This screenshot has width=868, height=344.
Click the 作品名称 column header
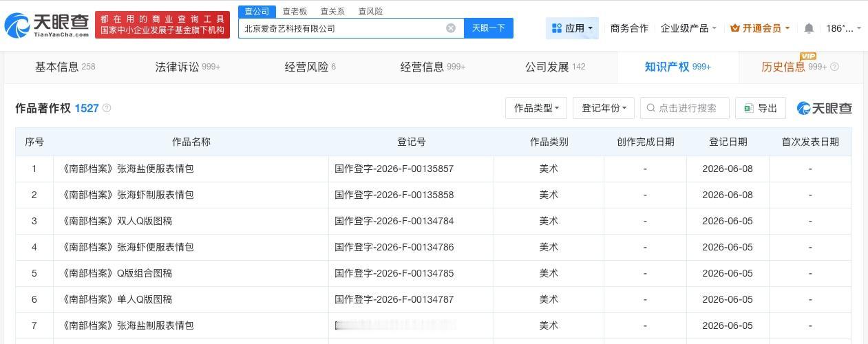point(191,142)
